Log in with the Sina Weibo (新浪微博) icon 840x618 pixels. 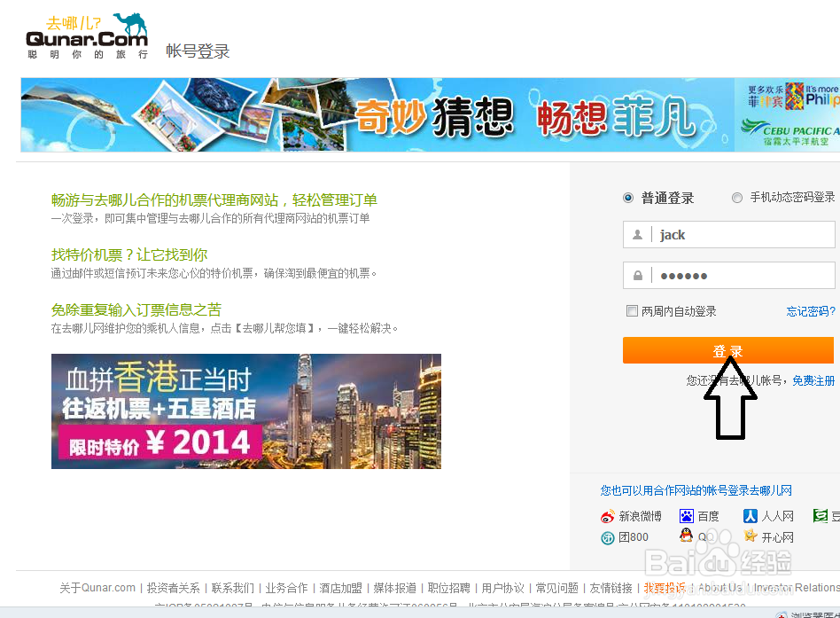click(608, 516)
